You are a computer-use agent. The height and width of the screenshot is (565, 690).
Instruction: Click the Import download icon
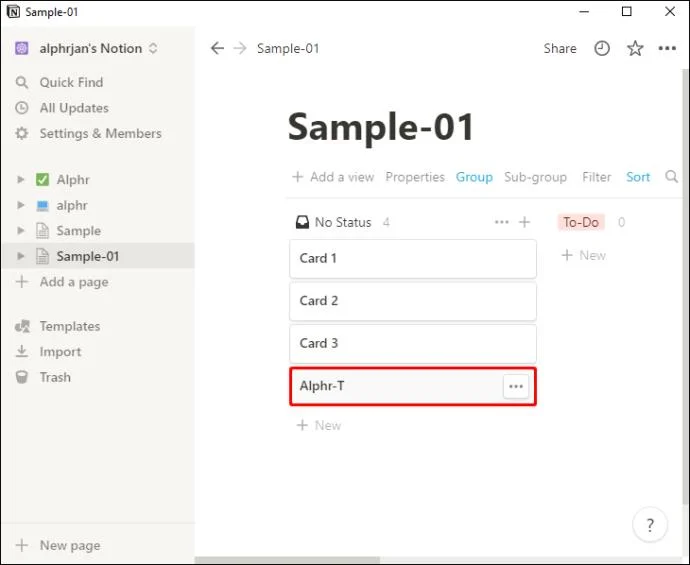coord(22,351)
